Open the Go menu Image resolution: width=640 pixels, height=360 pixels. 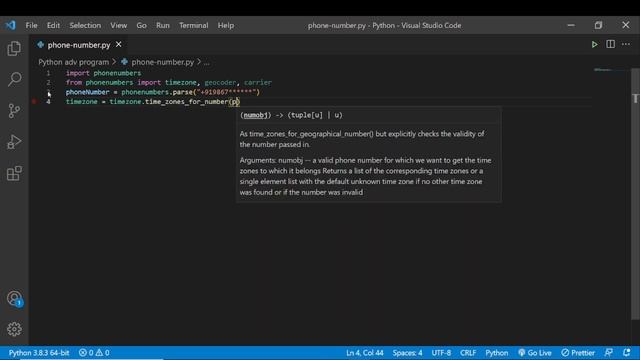(x=141, y=25)
